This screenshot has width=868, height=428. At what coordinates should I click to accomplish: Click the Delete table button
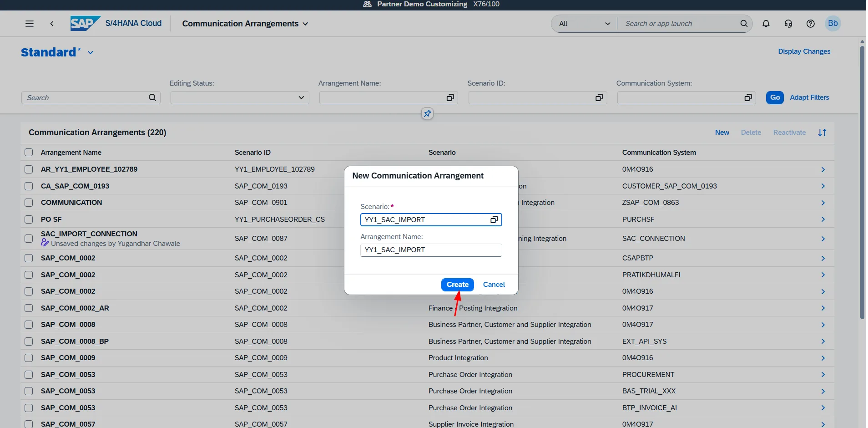[x=751, y=132]
